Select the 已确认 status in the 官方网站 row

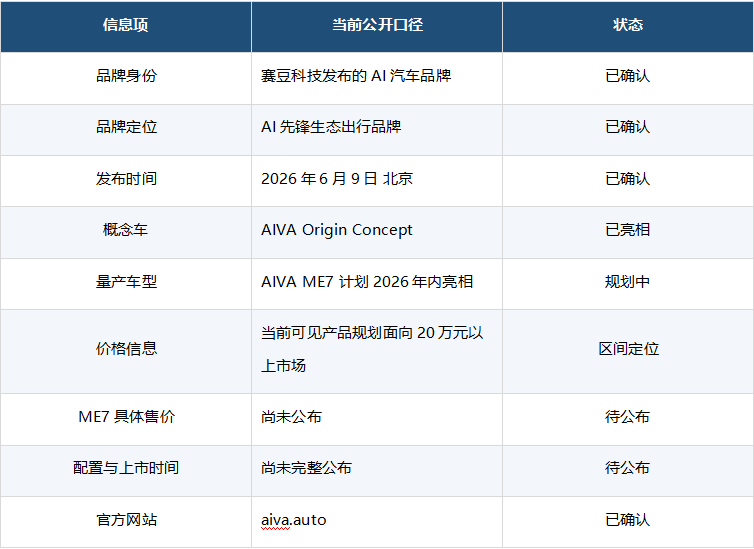[x=628, y=522]
